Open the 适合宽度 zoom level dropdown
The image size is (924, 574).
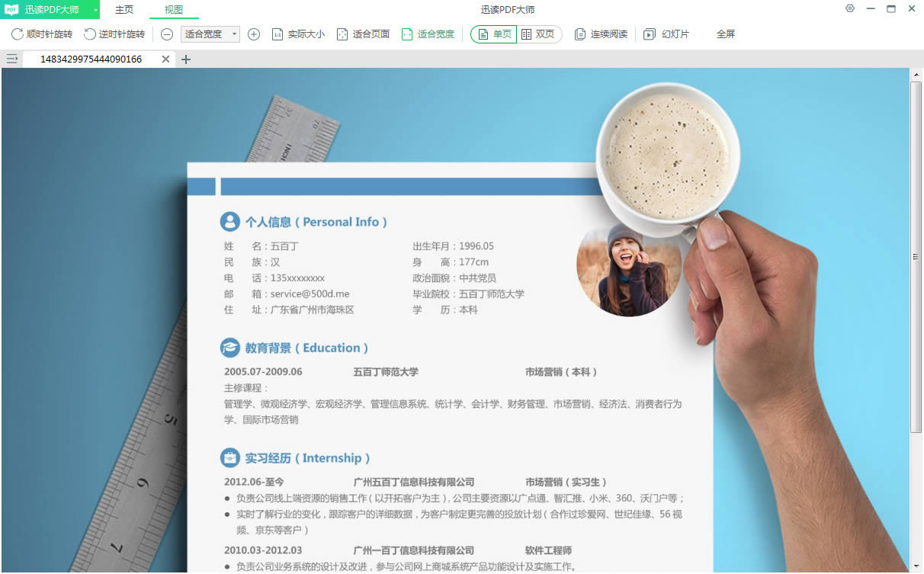tap(210, 34)
